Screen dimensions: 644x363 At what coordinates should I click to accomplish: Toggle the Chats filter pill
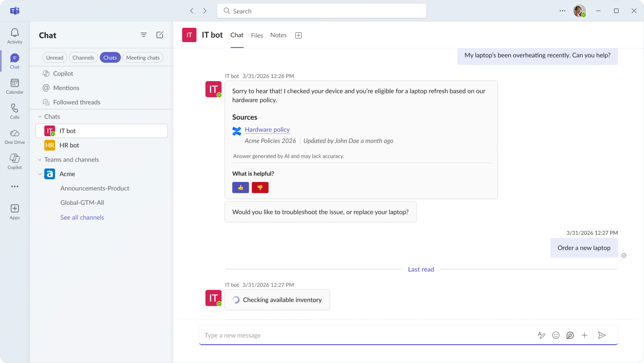coord(110,58)
